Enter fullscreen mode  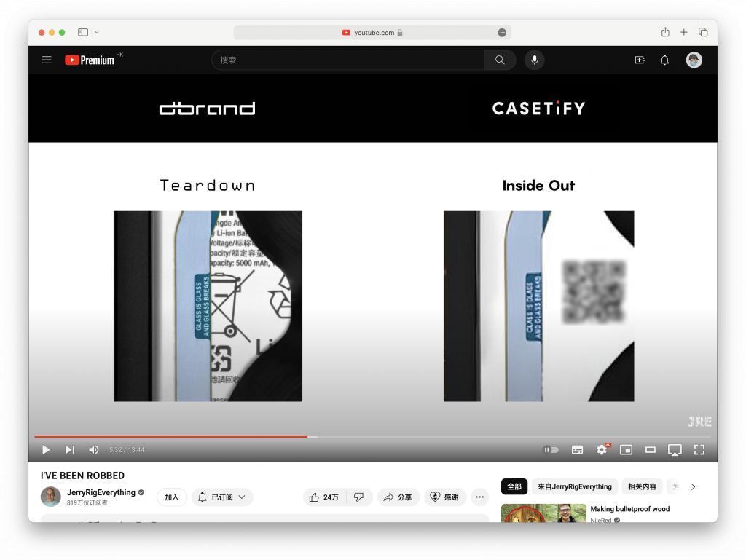[699, 450]
